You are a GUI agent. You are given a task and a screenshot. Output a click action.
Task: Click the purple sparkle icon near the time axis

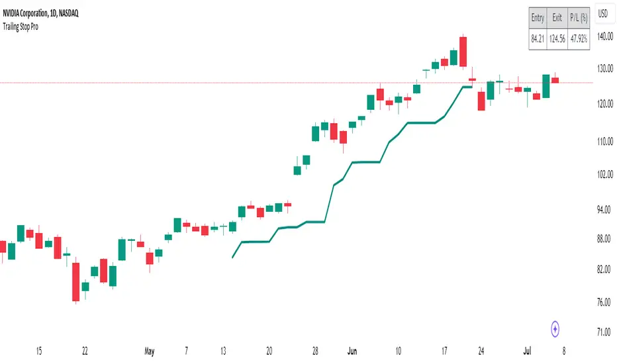click(555, 327)
